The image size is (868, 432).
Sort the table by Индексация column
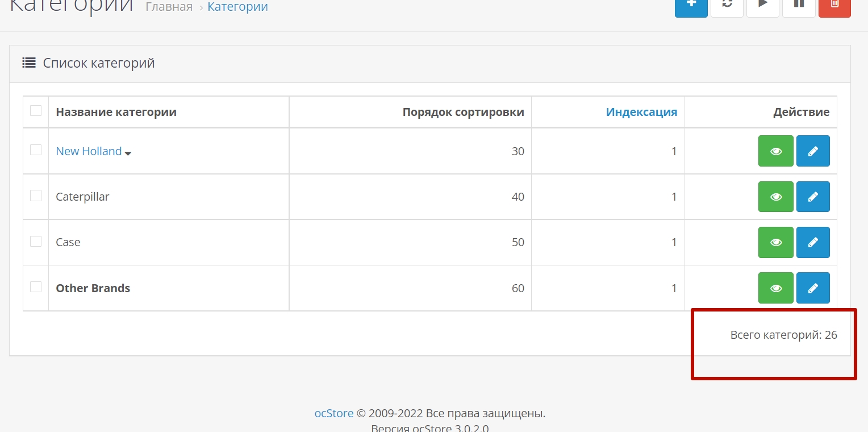click(641, 112)
